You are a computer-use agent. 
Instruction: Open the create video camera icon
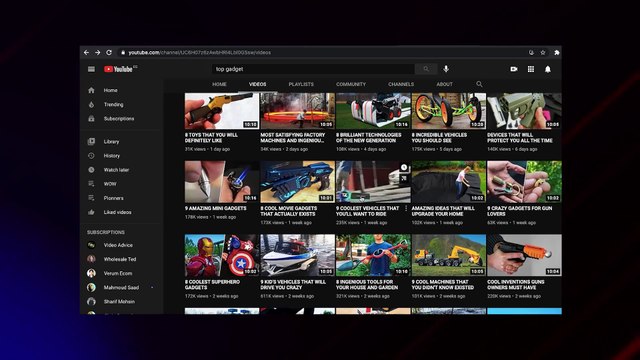pyautogui.click(x=514, y=69)
